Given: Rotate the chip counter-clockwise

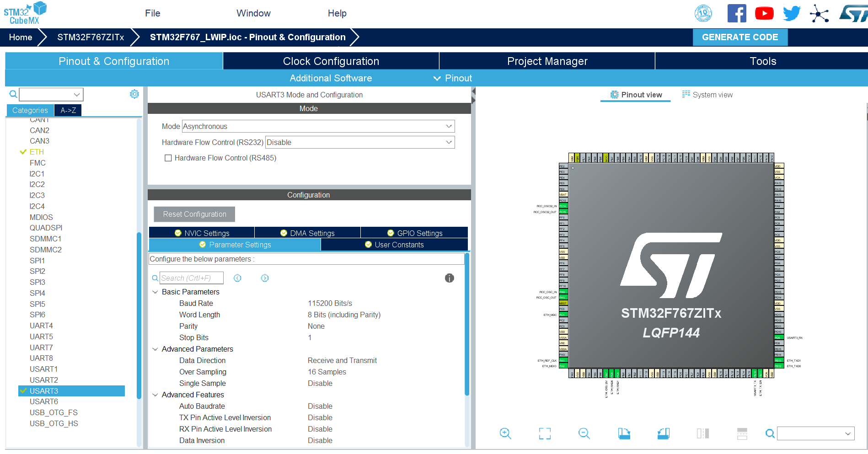Looking at the screenshot, I should point(664,433).
